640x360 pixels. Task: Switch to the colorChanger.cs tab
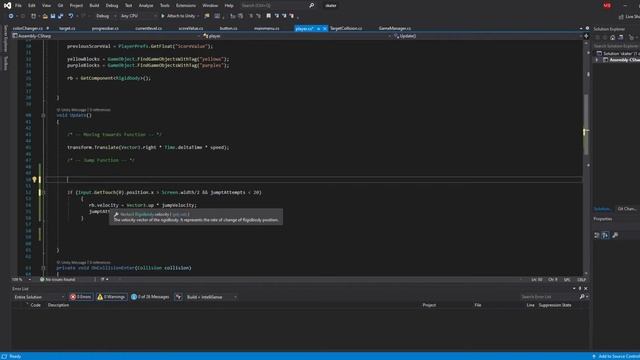(x=28, y=29)
